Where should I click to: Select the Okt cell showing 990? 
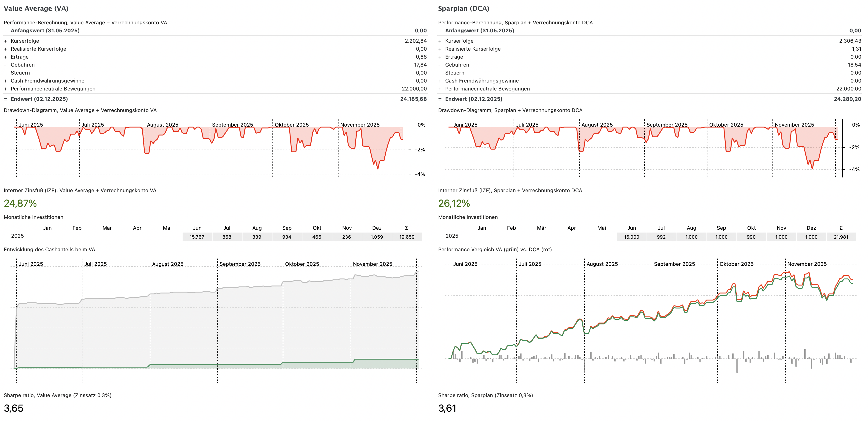(751, 237)
